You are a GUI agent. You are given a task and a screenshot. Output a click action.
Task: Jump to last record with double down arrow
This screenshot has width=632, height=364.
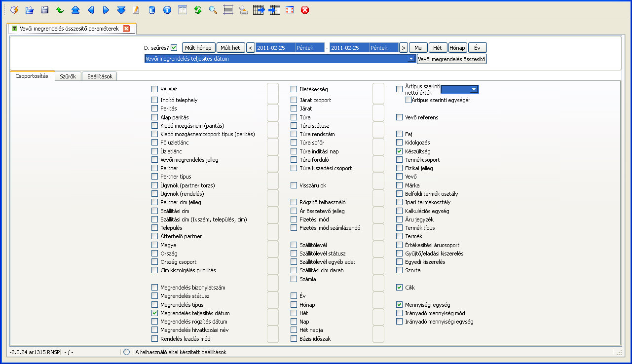point(121,9)
